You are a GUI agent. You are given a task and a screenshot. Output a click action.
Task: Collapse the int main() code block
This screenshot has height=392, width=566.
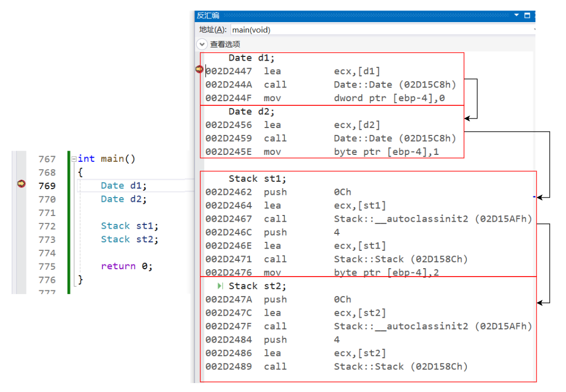[x=74, y=159]
